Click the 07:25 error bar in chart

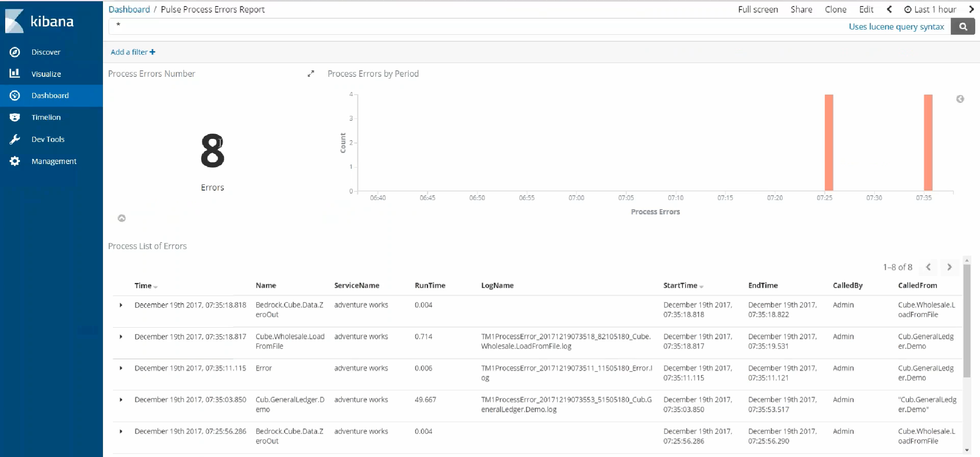[x=829, y=143]
